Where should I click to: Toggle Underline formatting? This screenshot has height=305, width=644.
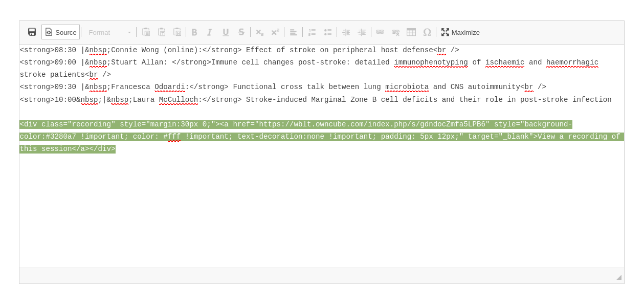tap(226, 32)
